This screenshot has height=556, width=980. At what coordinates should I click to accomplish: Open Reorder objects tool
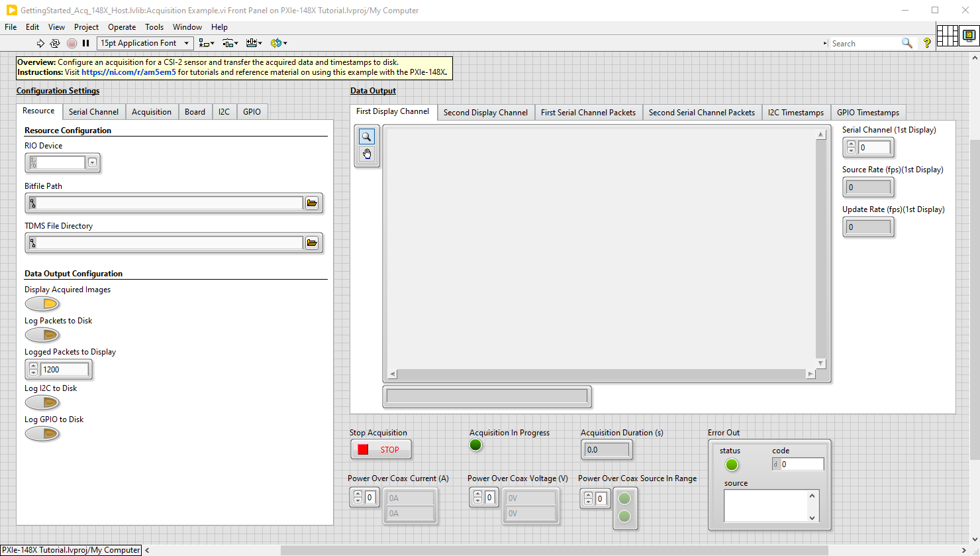pos(279,43)
